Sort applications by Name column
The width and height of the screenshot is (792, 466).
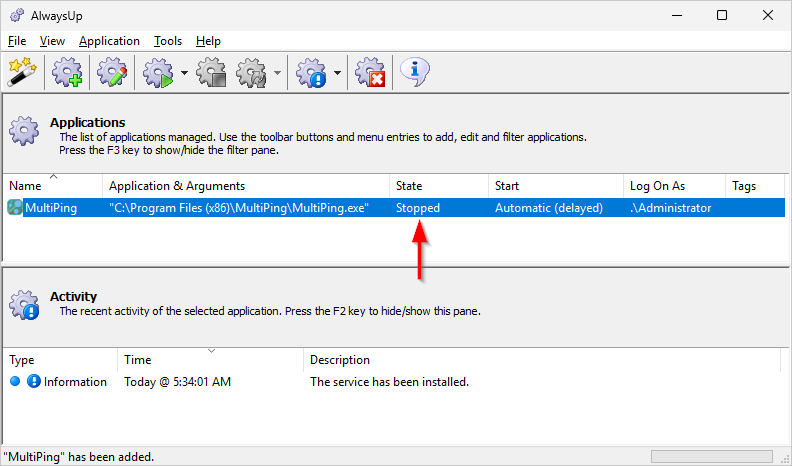tap(53, 186)
